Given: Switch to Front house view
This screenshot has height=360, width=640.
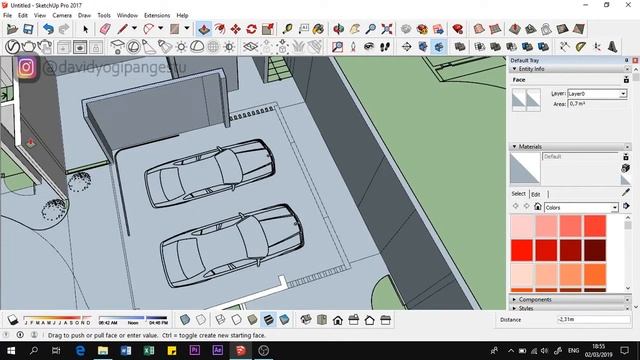Looking at the screenshot, I should pyautogui.click(x=338, y=320).
